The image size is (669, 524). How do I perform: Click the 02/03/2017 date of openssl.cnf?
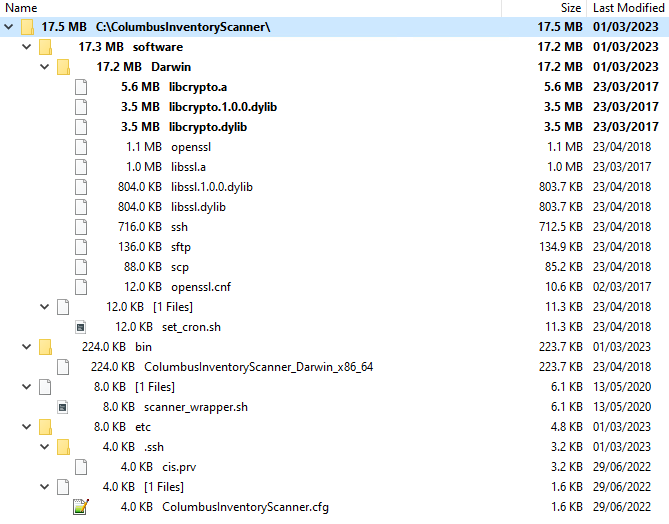(622, 287)
